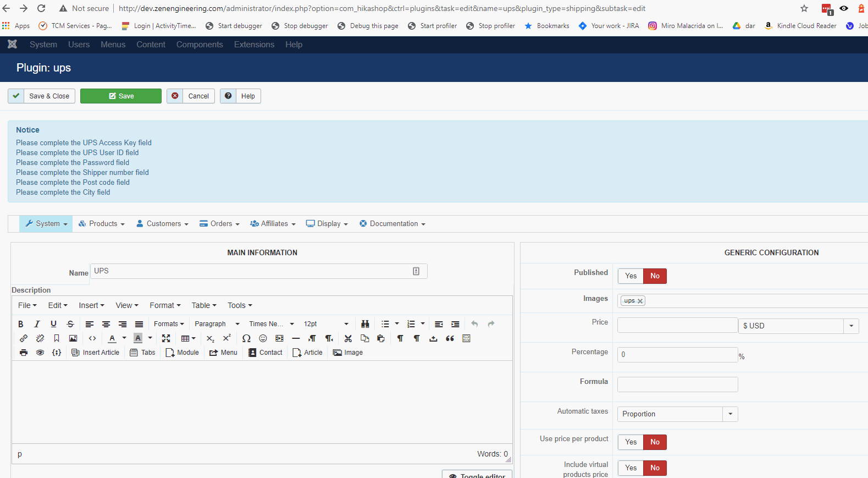
Task: Expand the HikaShop Orders menu
Action: (x=219, y=224)
